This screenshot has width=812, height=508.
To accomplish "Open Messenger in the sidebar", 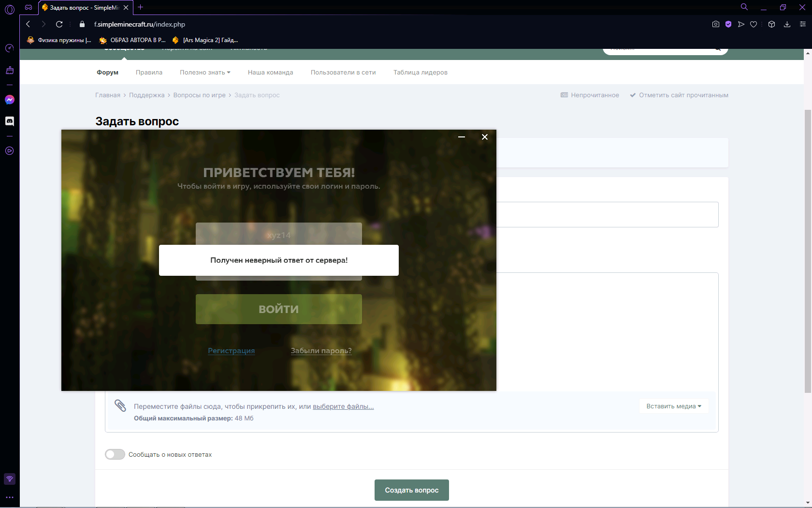I will click(x=10, y=100).
